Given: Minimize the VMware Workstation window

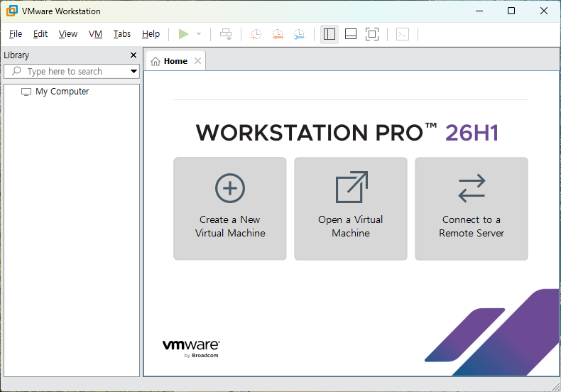Looking at the screenshot, I should (479, 11).
